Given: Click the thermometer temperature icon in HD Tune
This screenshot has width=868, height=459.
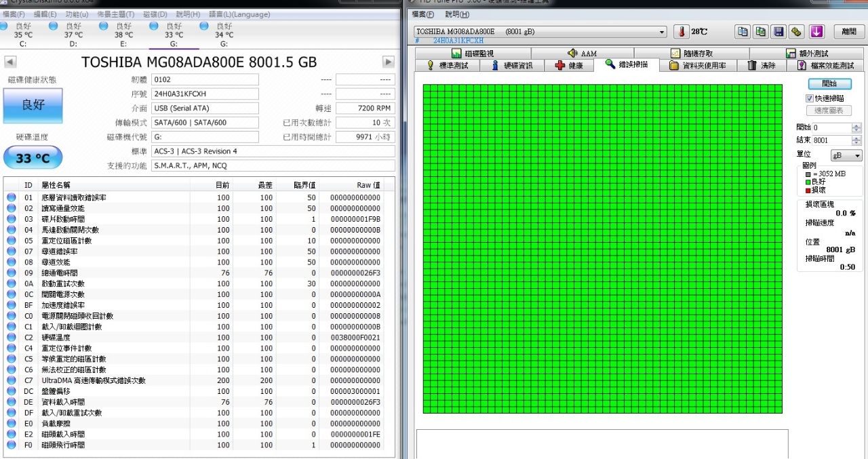Looking at the screenshot, I should 681,32.
